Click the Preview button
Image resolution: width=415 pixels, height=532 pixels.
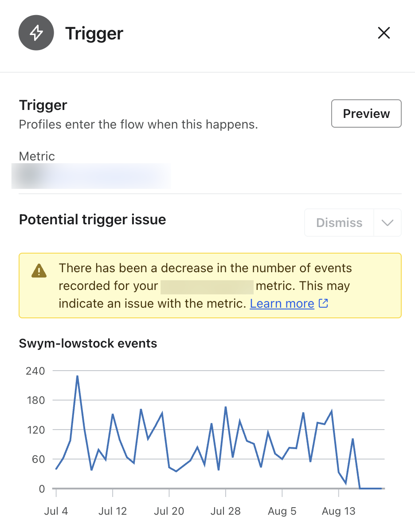(366, 113)
